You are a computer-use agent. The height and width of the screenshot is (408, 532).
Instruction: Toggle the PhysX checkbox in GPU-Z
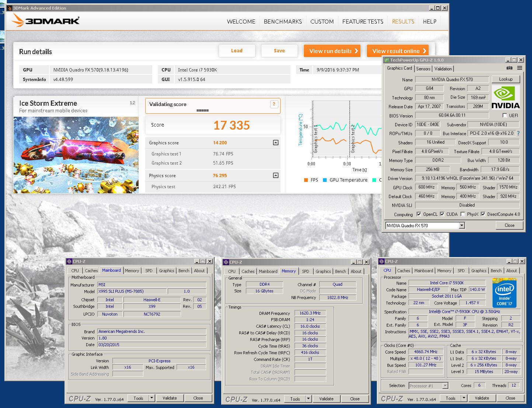tap(463, 214)
